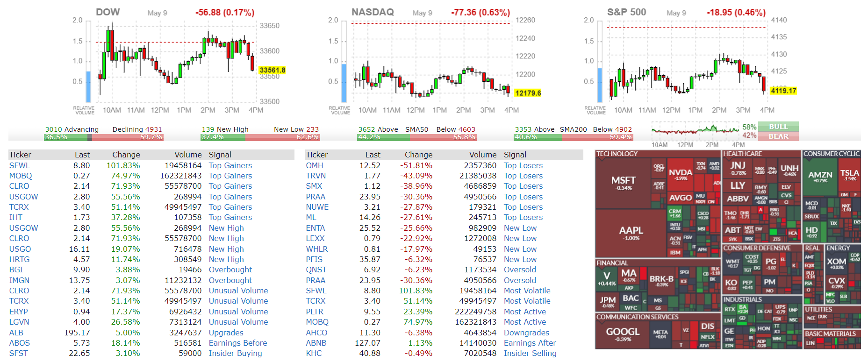Open the WHLR ticker link
The height and width of the screenshot is (362, 868).
[317, 249]
